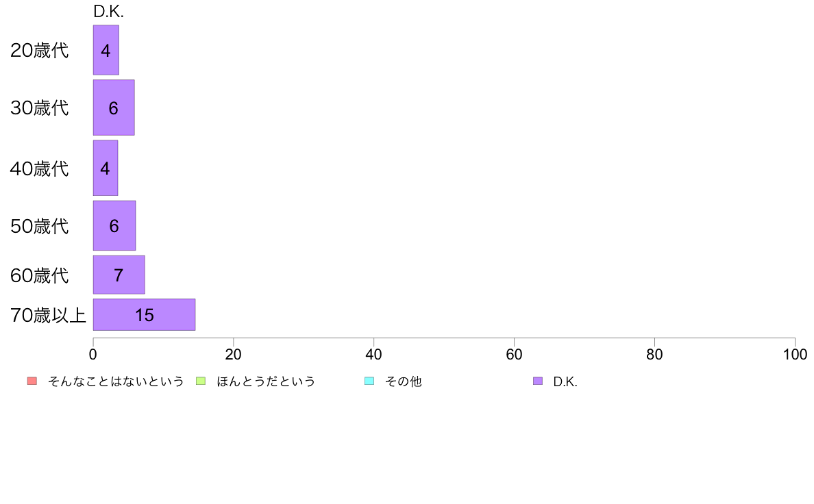Screen dimensions: 814x504
Task: Select the 40歳代 bar with value 4
Action: (x=106, y=168)
